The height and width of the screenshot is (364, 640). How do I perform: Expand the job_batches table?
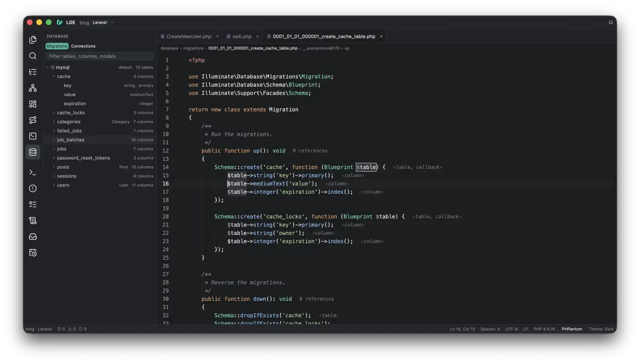[54, 140]
